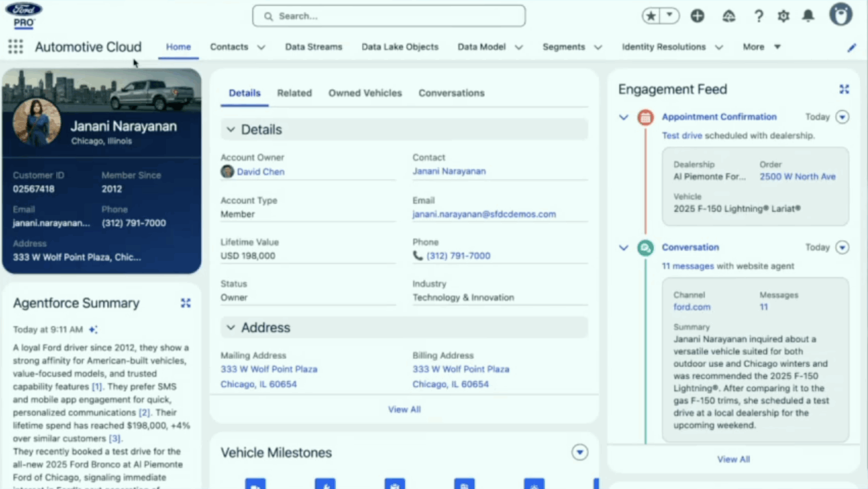Switch to the Related record tab
This screenshot has width=868, height=489.
pos(294,93)
